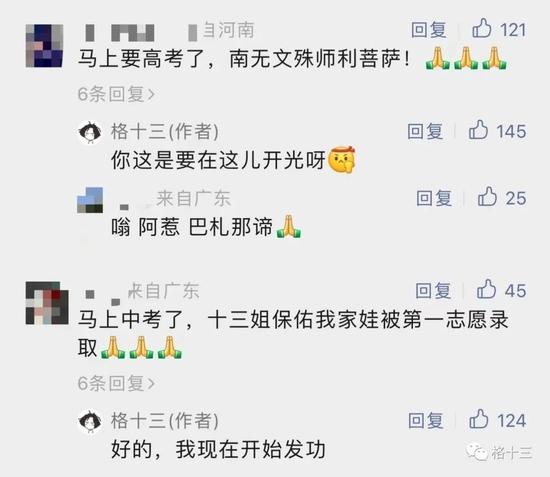Reply to the 中考 comment from Guangdong

coord(433,290)
